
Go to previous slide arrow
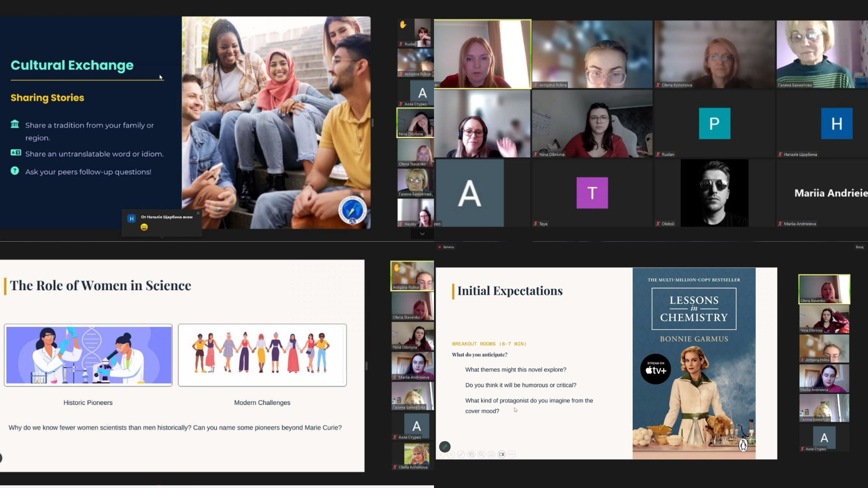click(x=441, y=454)
